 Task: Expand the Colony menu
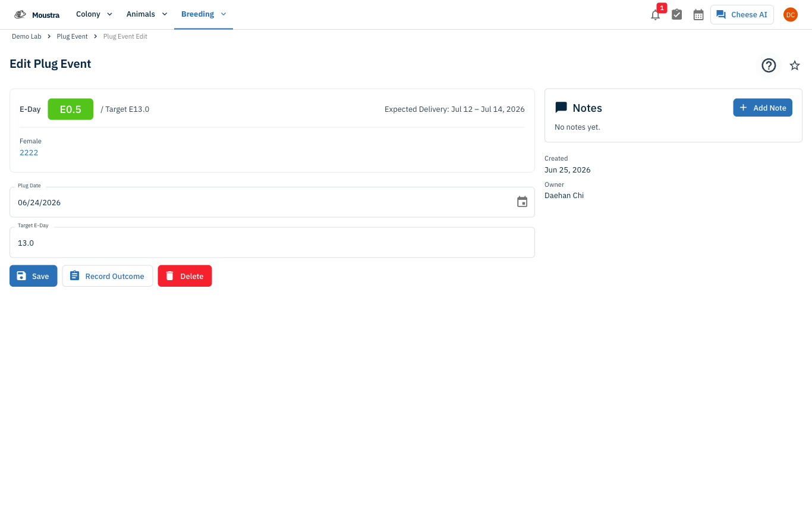pyautogui.click(x=94, y=14)
